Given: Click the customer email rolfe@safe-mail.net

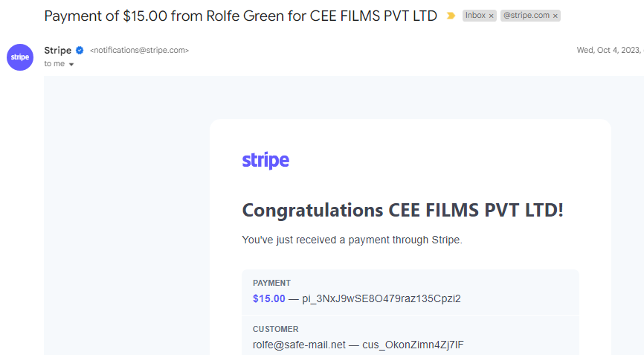Looking at the screenshot, I should (299, 345).
